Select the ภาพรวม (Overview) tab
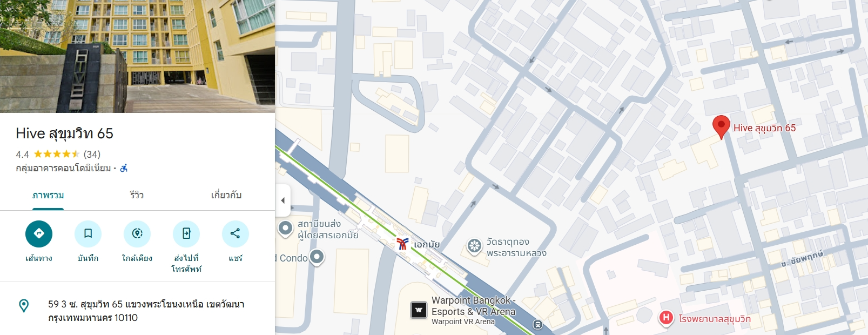868x335 pixels. [x=48, y=195]
